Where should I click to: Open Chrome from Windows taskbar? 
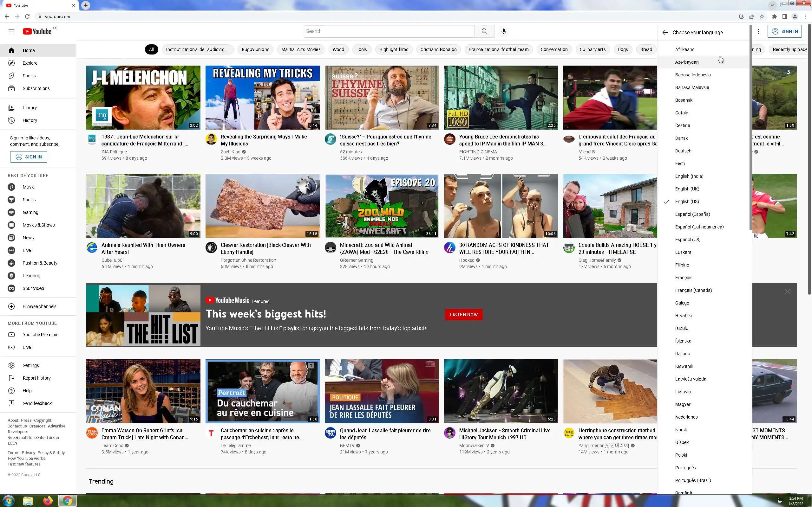click(x=68, y=501)
